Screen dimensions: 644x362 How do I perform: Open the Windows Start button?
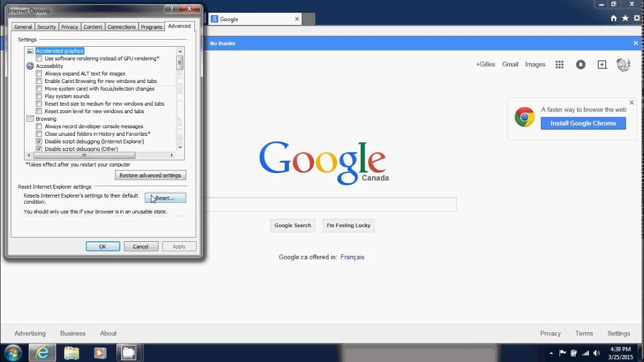13,352
